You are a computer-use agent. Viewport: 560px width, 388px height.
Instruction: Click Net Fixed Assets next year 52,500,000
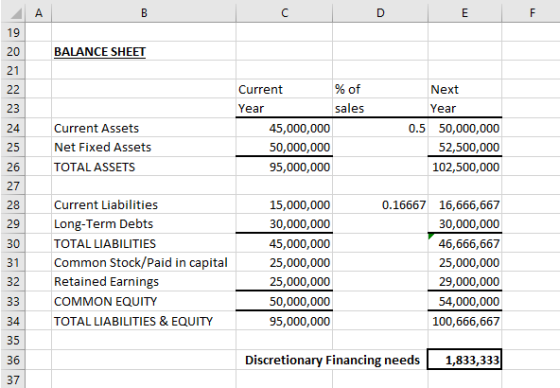tap(465, 147)
